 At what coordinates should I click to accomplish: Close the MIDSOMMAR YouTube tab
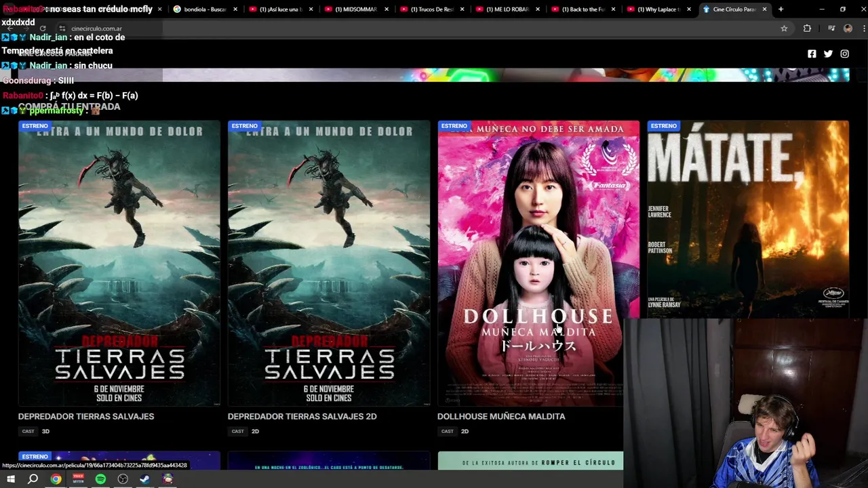[387, 9]
